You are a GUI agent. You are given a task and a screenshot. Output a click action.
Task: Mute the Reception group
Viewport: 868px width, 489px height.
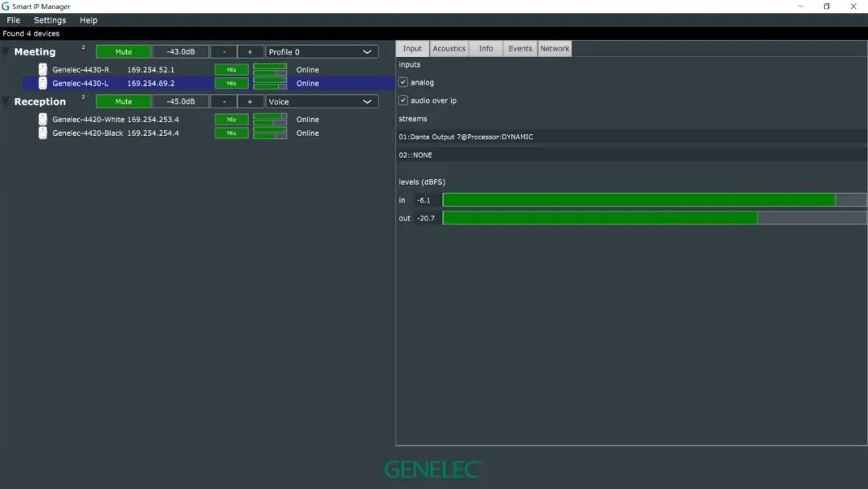pos(124,101)
